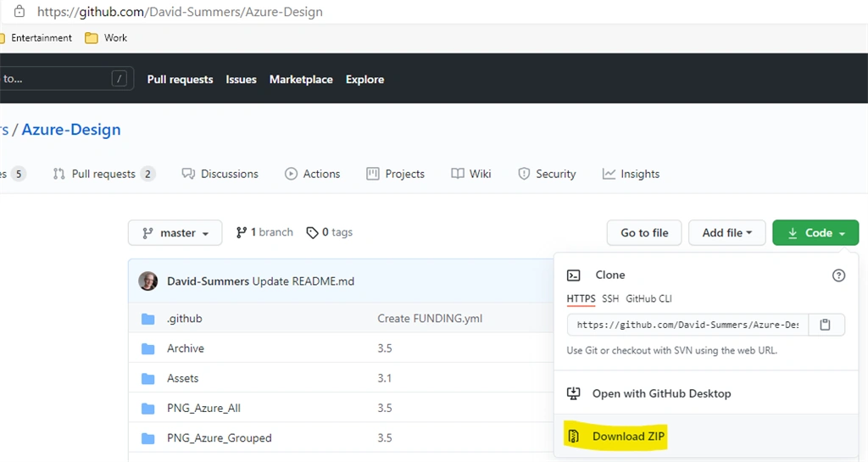Open the 3.5 commit message on Archive row
The width and height of the screenshot is (868, 462).
coord(385,348)
